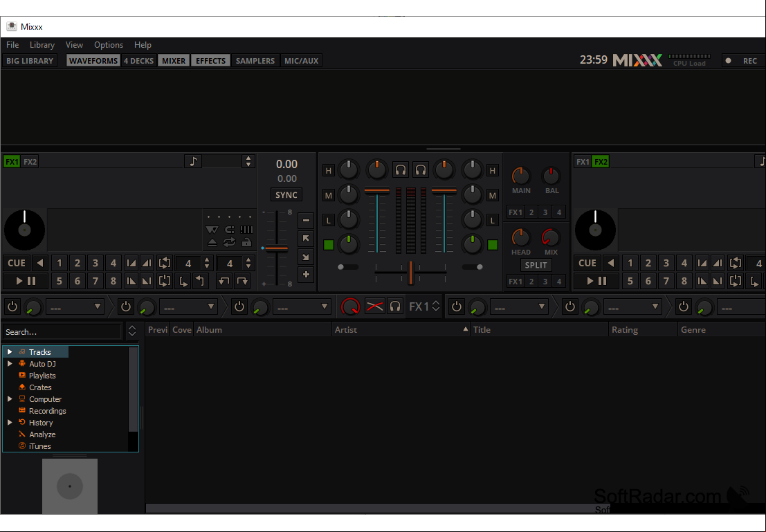Toggle the SAMPLERS section tab
Image resolution: width=766 pixels, height=532 pixels.
pyautogui.click(x=255, y=61)
